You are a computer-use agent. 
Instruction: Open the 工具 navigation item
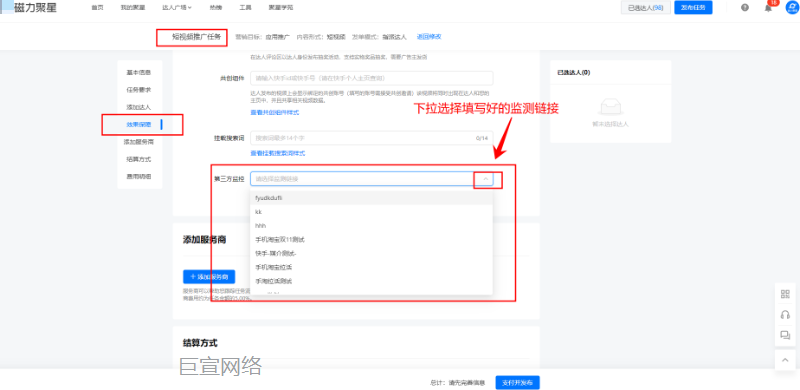(x=245, y=8)
